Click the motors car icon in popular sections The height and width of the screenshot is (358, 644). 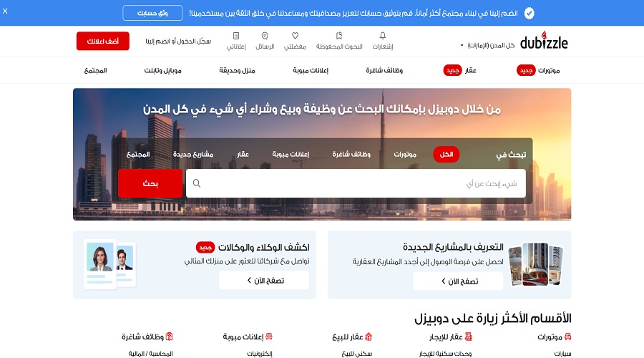[567, 337]
